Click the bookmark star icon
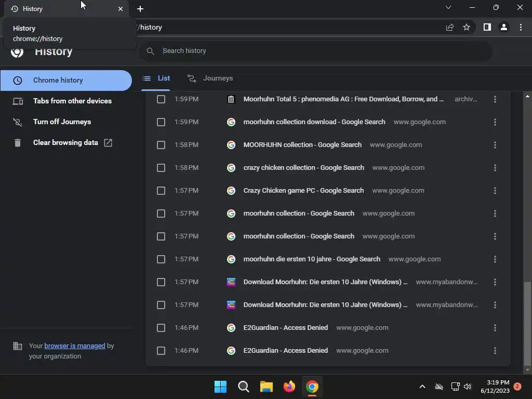532x399 pixels. click(467, 27)
